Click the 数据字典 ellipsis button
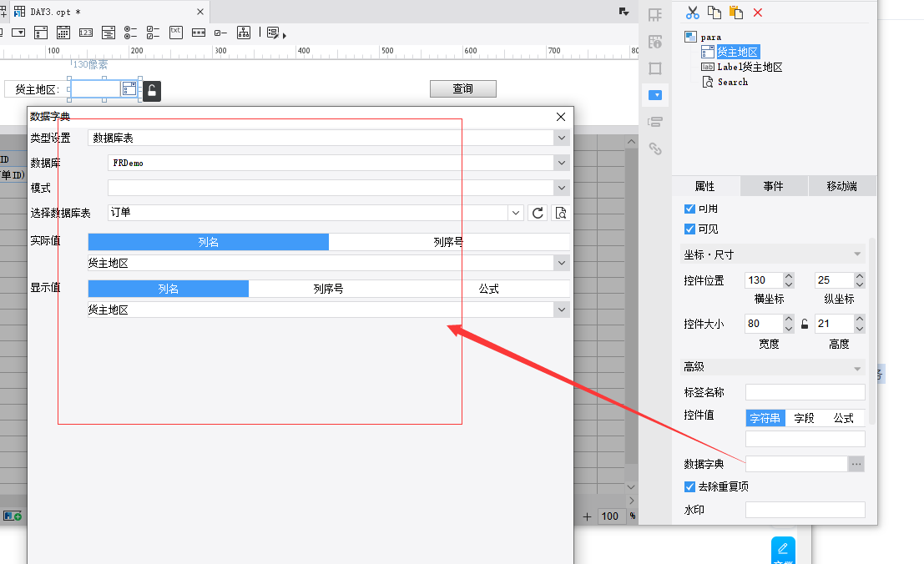Screen dimensions: 924x564 [856, 464]
